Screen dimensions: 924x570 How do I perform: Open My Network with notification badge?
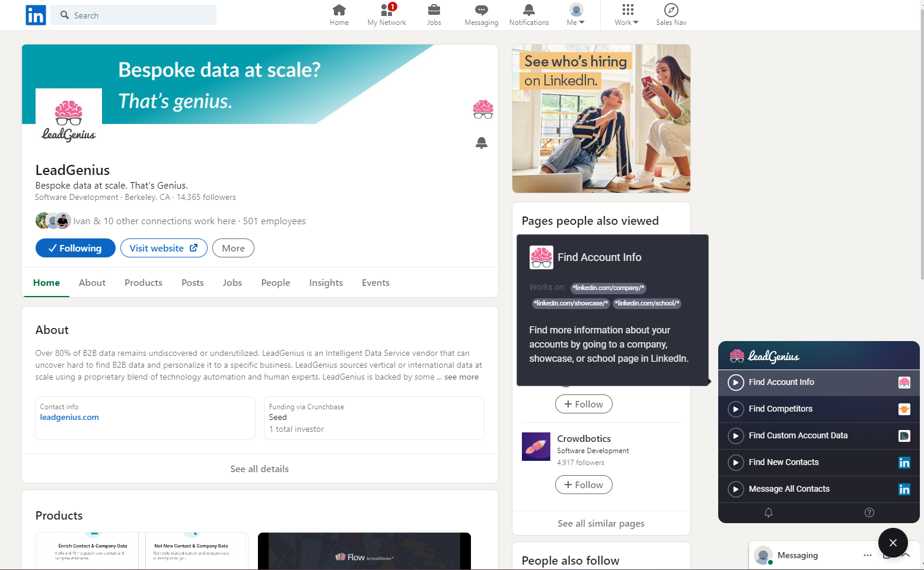pyautogui.click(x=387, y=15)
